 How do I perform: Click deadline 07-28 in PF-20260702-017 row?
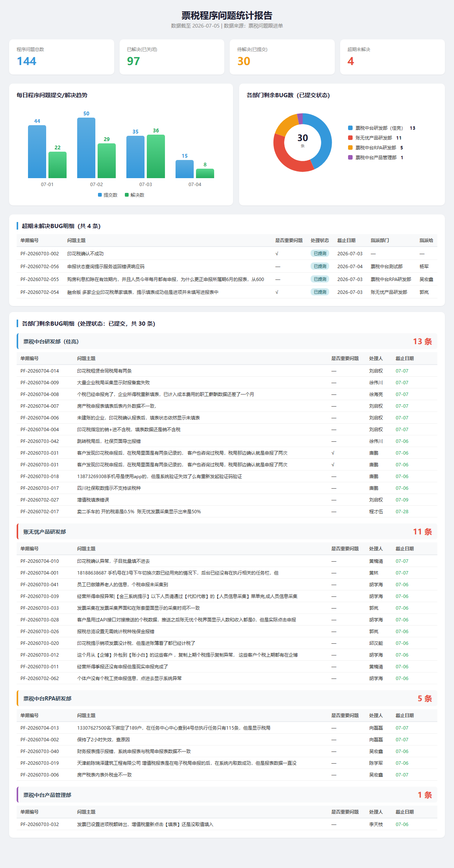pos(402,511)
